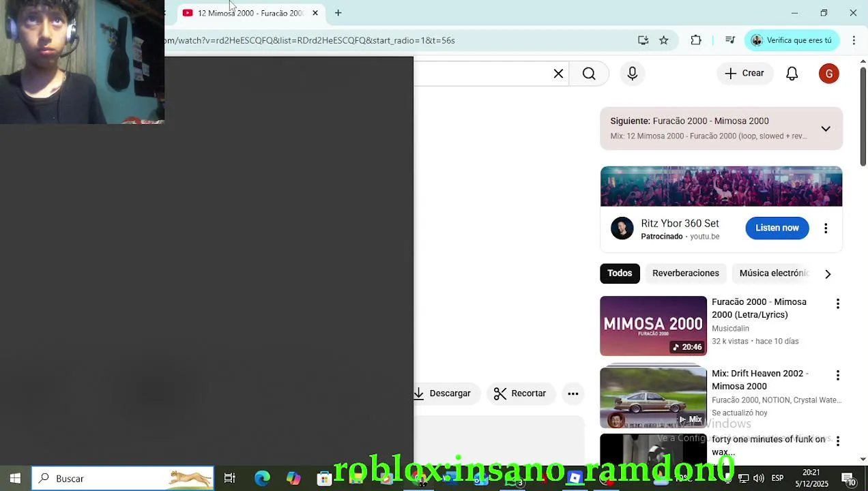This screenshot has width=868, height=491.
Task: Select the 12 Mimosa 2000 YouTube tab
Action: pos(250,13)
